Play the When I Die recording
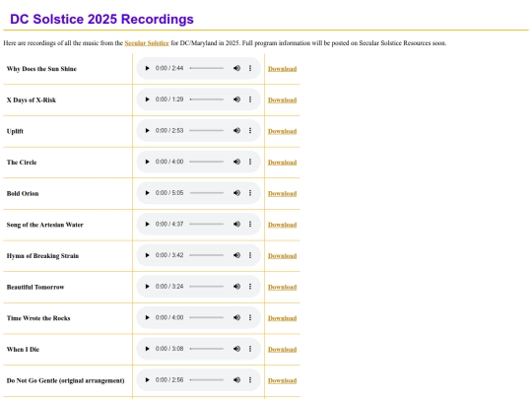The image size is (532, 399). click(147, 349)
